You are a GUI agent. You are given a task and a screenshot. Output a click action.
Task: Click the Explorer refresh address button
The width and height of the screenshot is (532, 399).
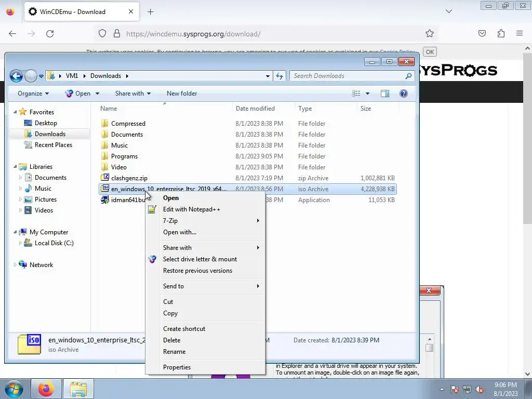coord(280,76)
